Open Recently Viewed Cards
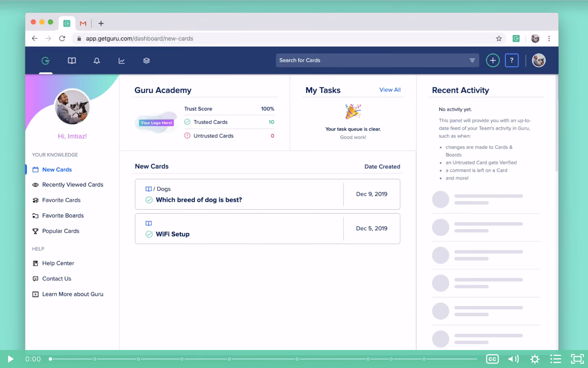Viewport: 588px width, 368px height. tap(73, 185)
